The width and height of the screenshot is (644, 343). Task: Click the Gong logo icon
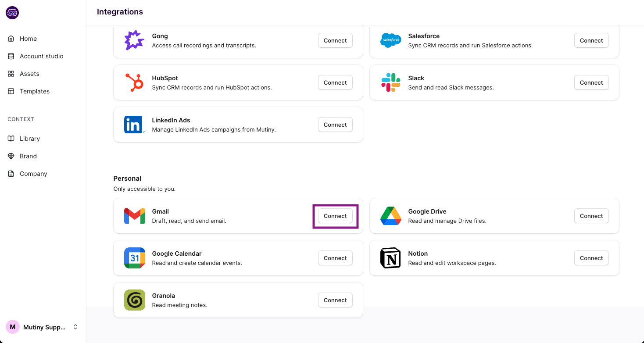tap(134, 40)
